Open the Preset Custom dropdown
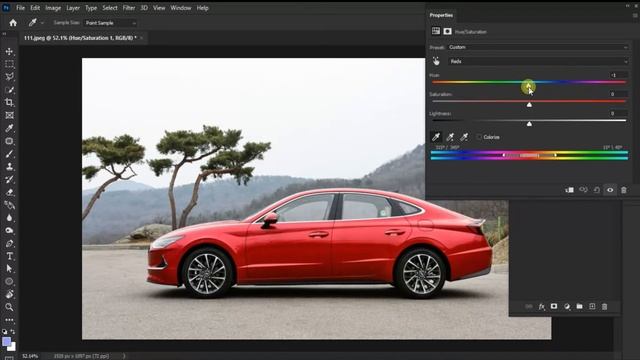 pyautogui.click(x=538, y=47)
